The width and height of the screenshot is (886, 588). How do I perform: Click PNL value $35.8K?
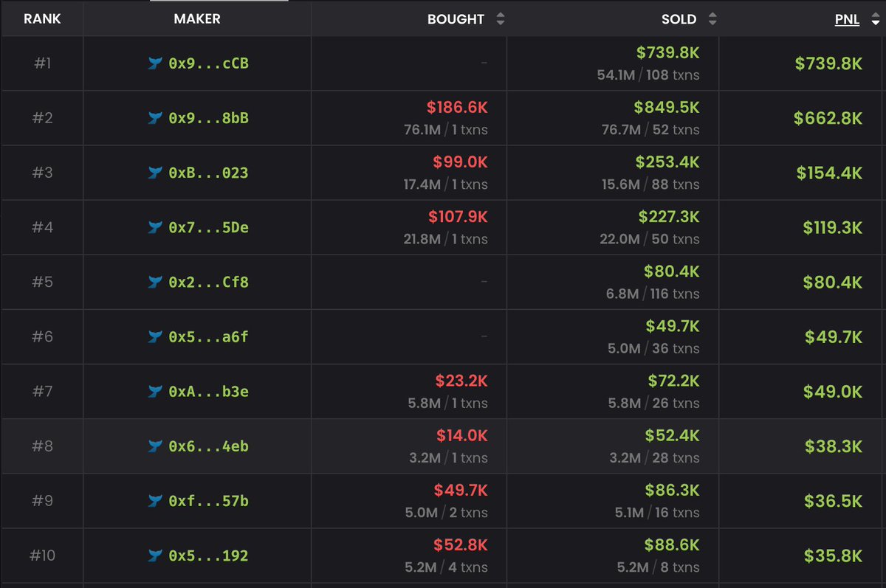pyautogui.click(x=834, y=556)
